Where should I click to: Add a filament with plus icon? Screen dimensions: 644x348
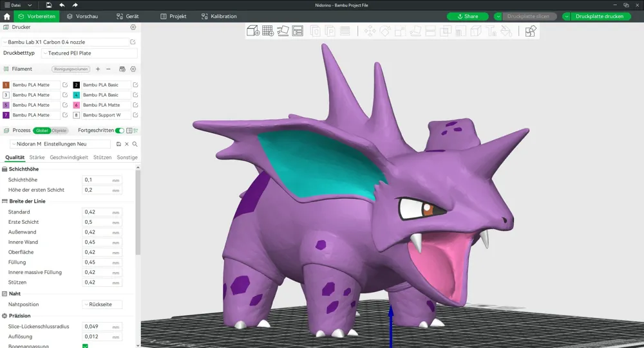98,69
